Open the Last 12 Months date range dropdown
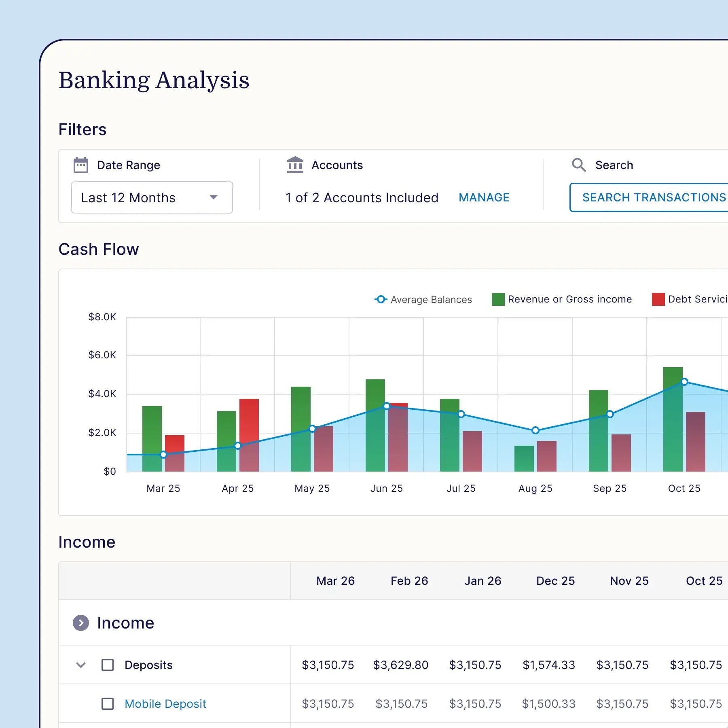Image resolution: width=728 pixels, height=728 pixels. click(152, 197)
